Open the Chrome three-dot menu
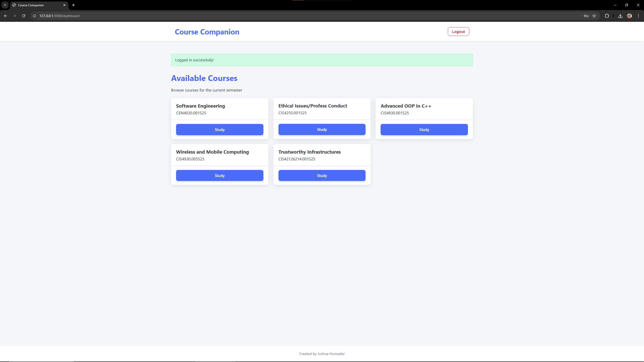 [638, 16]
